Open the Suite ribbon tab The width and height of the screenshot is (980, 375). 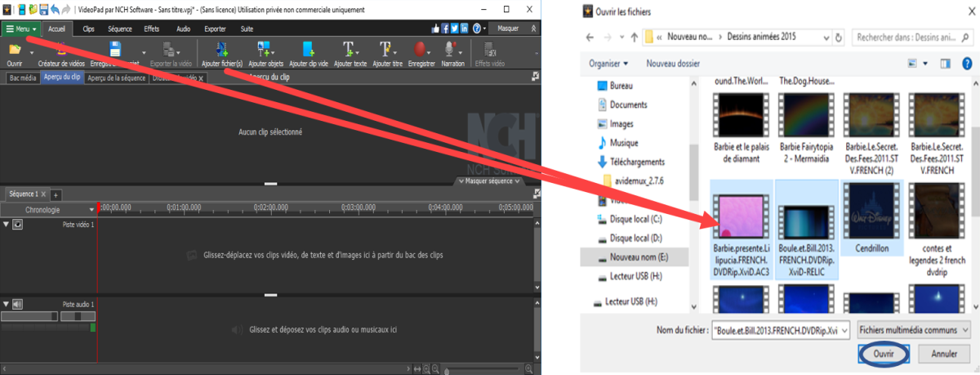[x=246, y=29]
